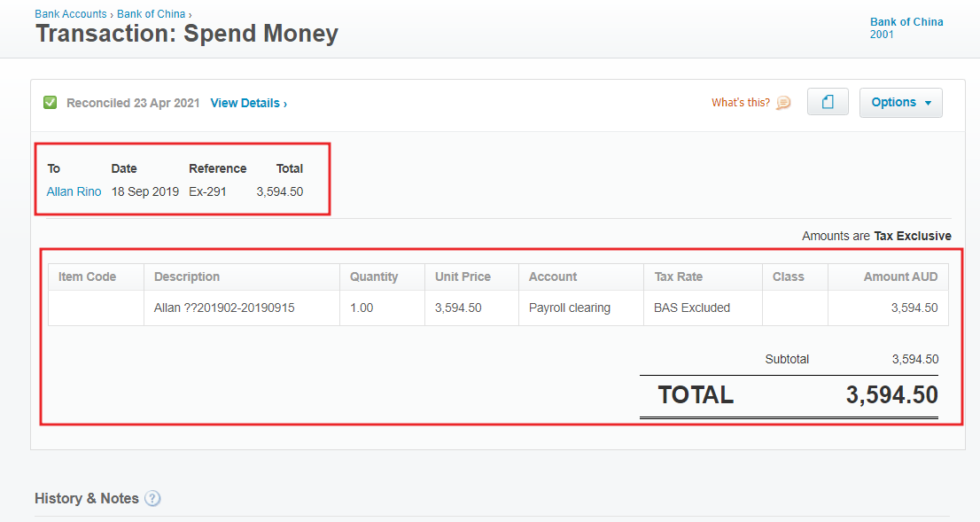
Task: Click the Allan ??201902-20190915 description cell
Action: click(x=241, y=308)
